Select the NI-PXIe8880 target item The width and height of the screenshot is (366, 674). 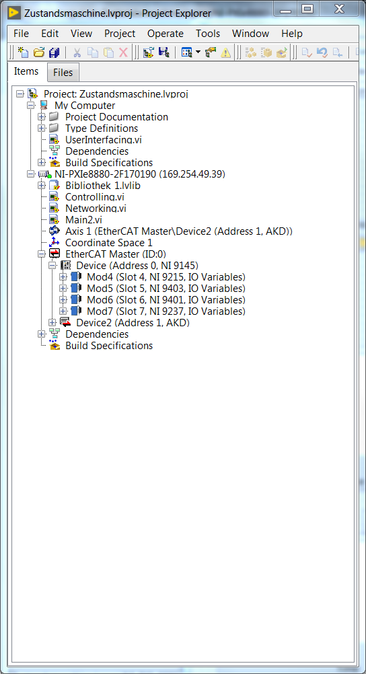coord(140,174)
